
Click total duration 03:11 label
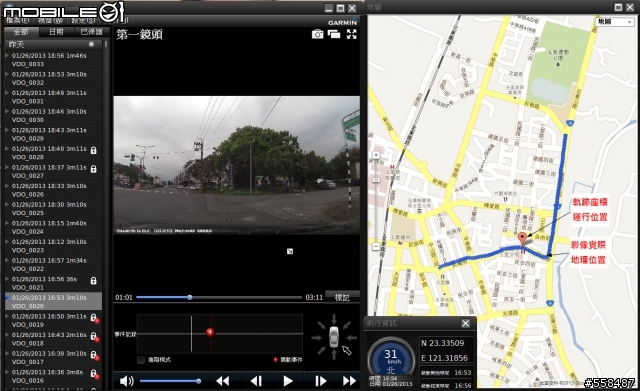[314, 298]
